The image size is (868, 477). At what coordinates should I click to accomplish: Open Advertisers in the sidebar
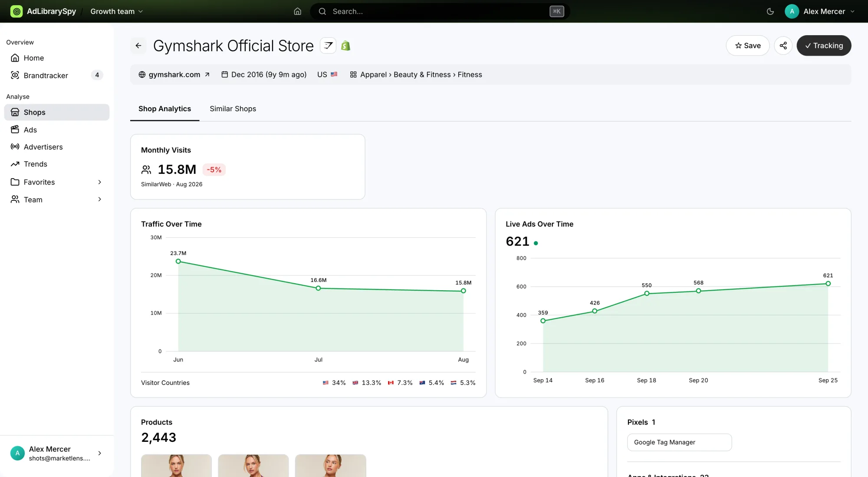point(57,147)
